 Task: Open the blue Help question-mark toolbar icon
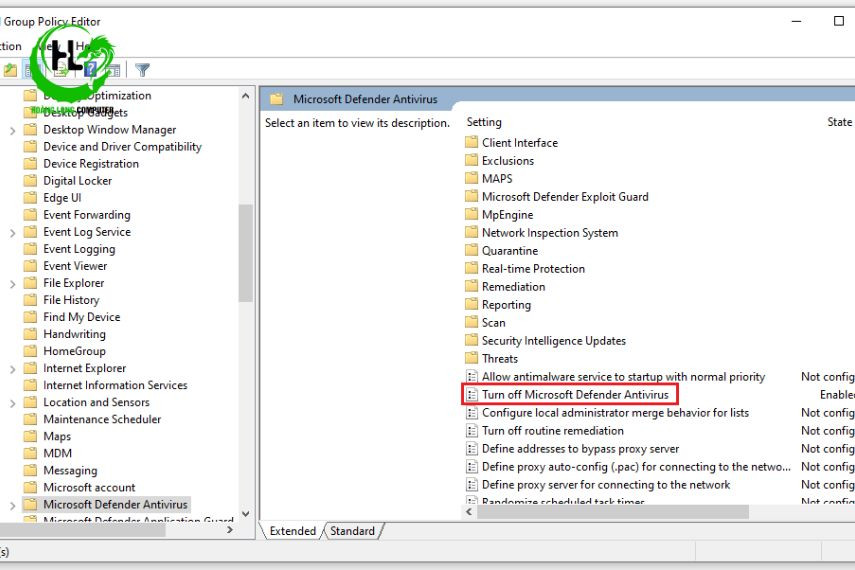[x=91, y=69]
